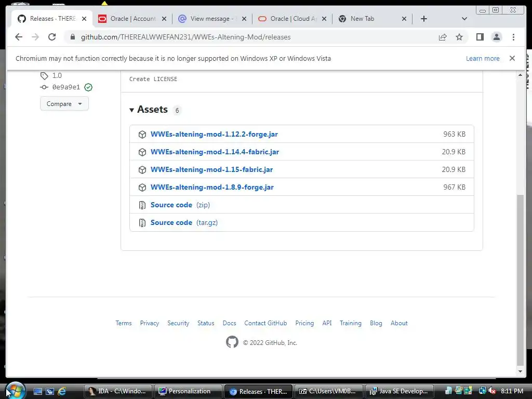The width and height of the screenshot is (532, 399).
Task: Open the About footer link
Action: tap(399, 323)
